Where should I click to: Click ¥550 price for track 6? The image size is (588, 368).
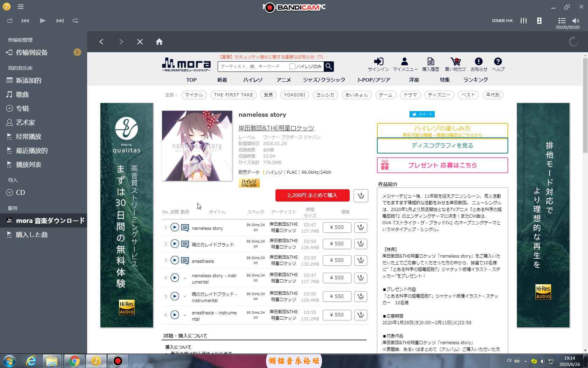click(337, 315)
